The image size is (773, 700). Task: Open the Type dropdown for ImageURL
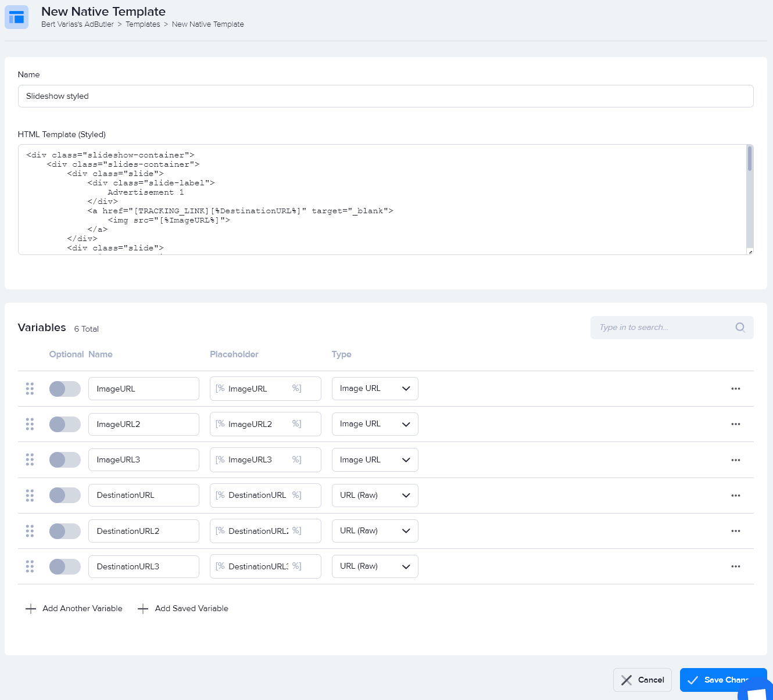(375, 389)
